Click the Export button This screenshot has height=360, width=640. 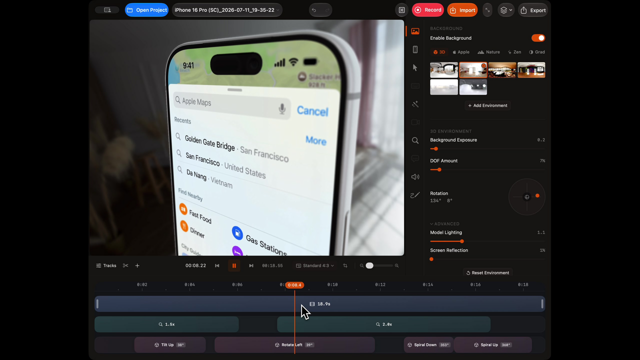[533, 10]
